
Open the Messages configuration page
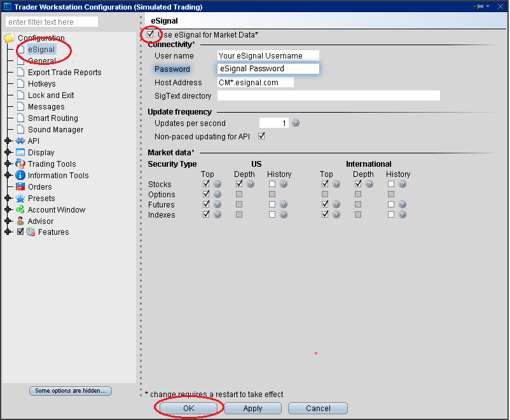coord(46,106)
